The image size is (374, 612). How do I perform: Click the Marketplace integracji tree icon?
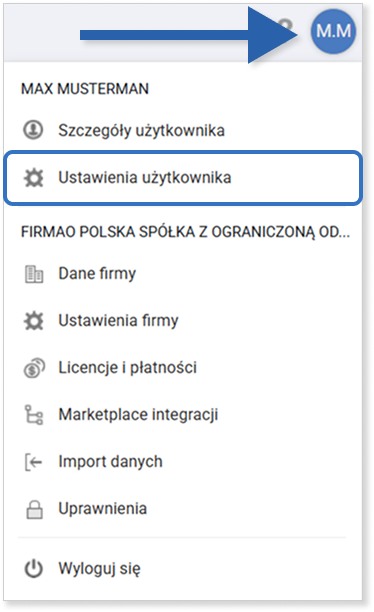[34, 415]
